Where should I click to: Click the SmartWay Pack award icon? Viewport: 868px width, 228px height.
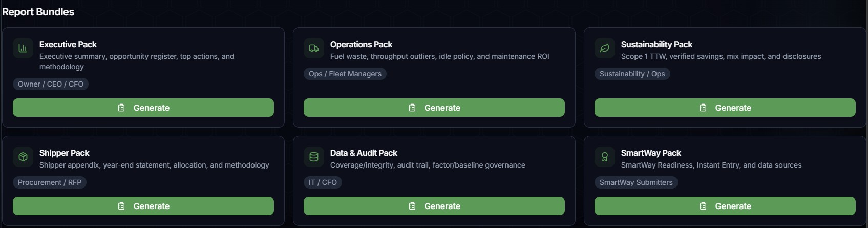tap(605, 157)
